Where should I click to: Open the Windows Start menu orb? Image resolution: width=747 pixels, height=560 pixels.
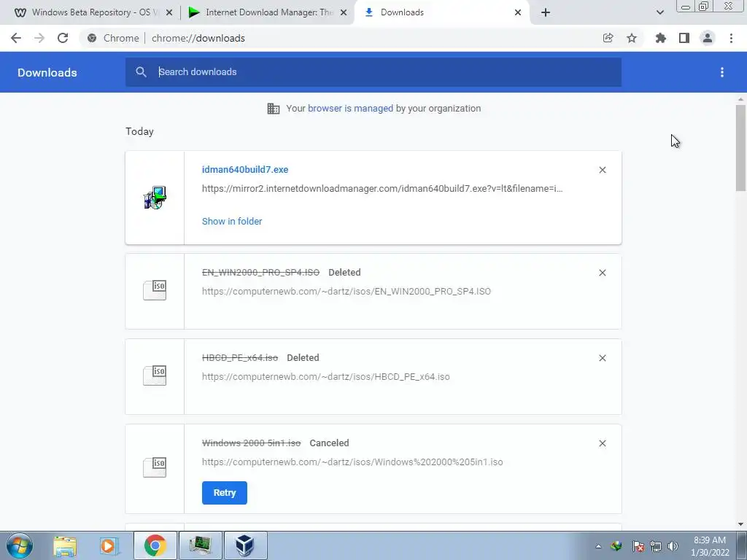point(20,545)
